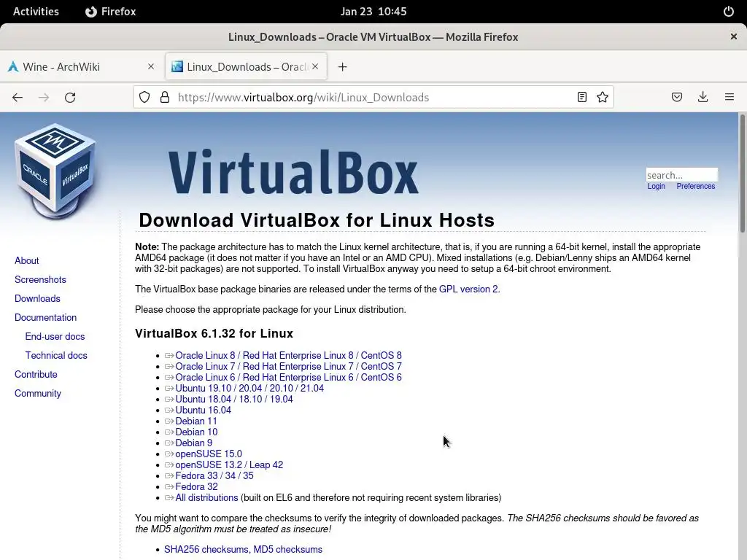Open the tracking protection shield icon
This screenshot has height=560, width=747.
coord(144,97)
